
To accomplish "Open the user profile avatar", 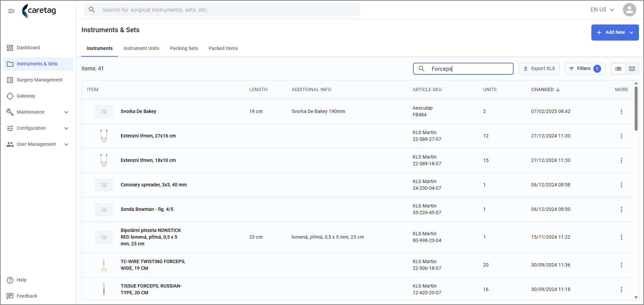I will [629, 10].
